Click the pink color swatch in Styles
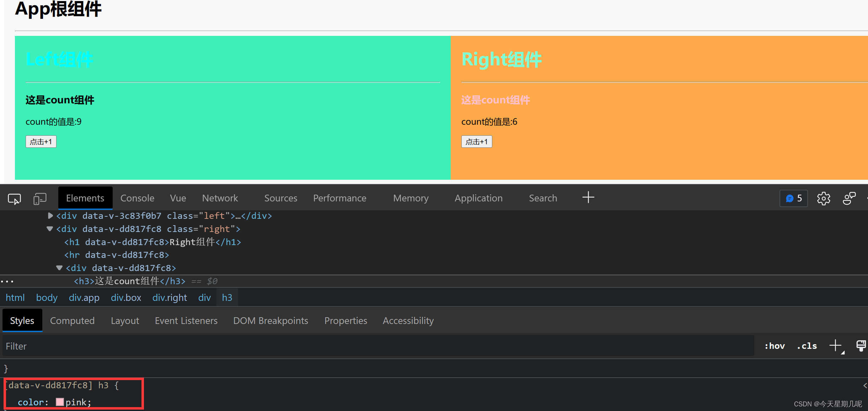The height and width of the screenshot is (411, 868). pyautogui.click(x=60, y=402)
